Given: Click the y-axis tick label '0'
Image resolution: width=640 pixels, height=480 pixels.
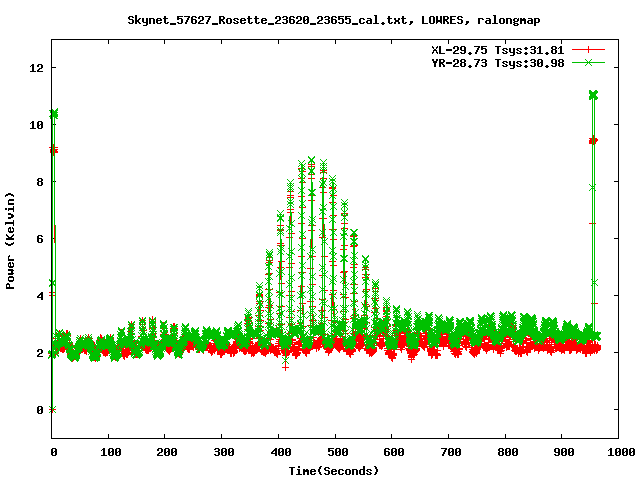Looking at the screenshot, I should 40,410.
